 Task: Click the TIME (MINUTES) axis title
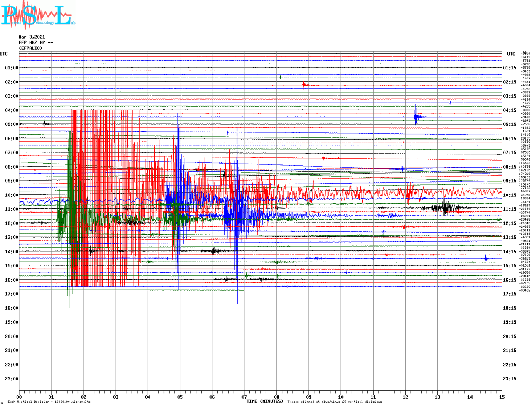(265, 401)
